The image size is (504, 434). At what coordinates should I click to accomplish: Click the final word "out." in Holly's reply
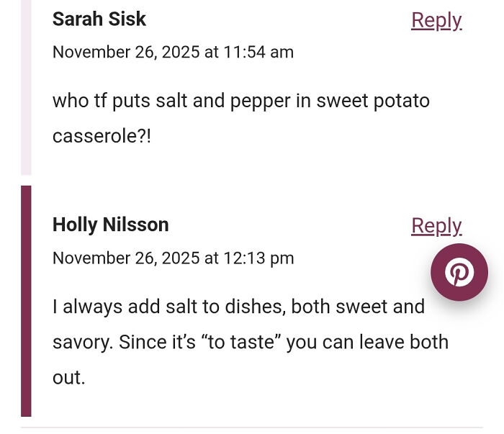pos(68,377)
